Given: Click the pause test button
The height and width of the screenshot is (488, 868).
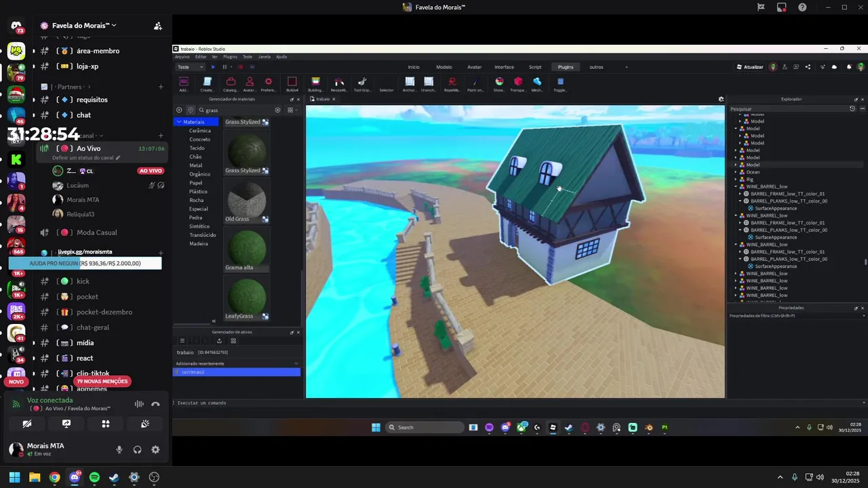Looking at the screenshot, I should point(224,67).
